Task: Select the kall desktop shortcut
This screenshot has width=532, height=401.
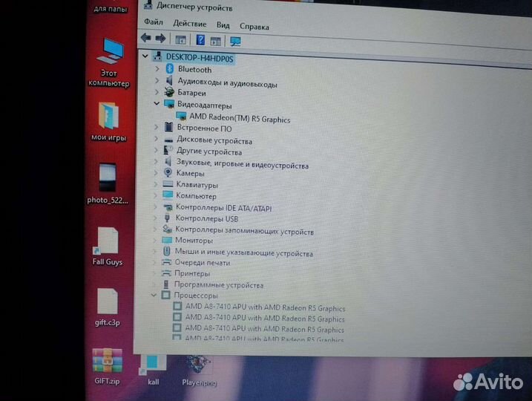Action: (153, 370)
